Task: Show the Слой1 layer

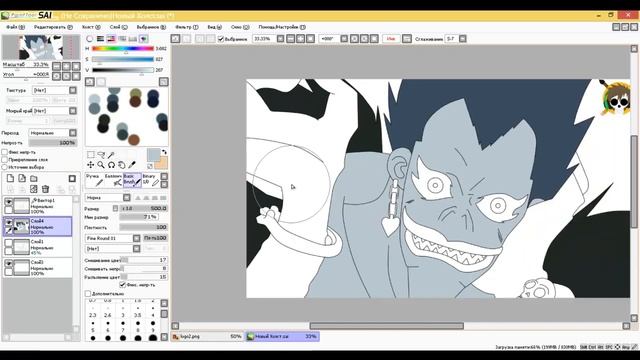Action: click(9, 243)
